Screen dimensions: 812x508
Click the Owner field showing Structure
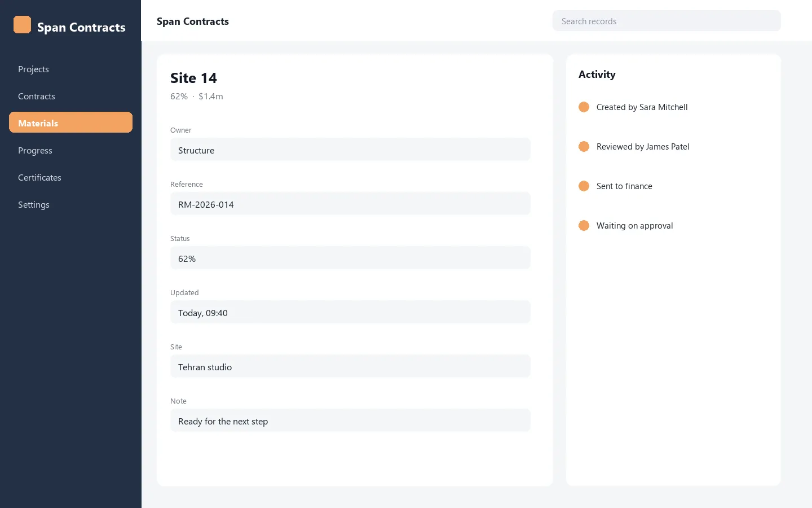point(350,150)
